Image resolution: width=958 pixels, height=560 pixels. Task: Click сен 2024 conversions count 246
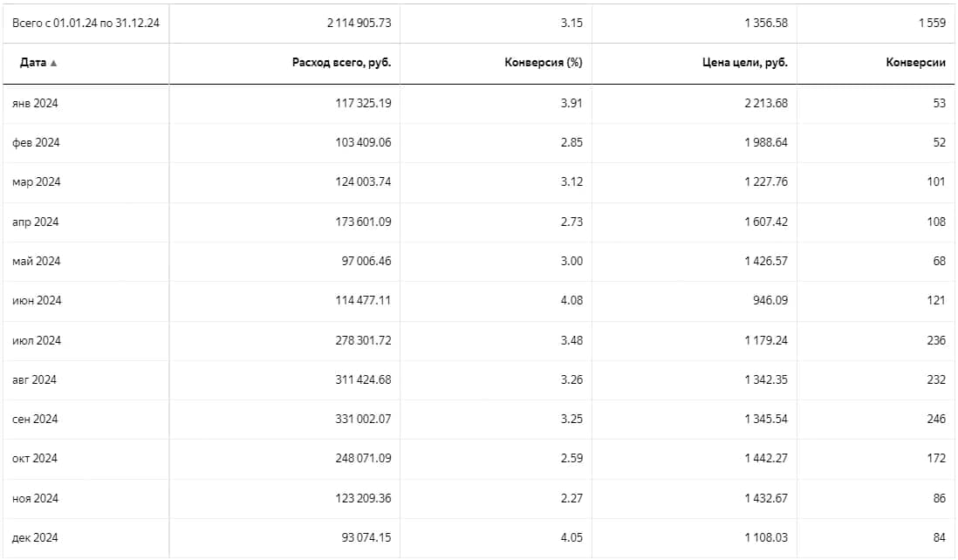[936, 419]
